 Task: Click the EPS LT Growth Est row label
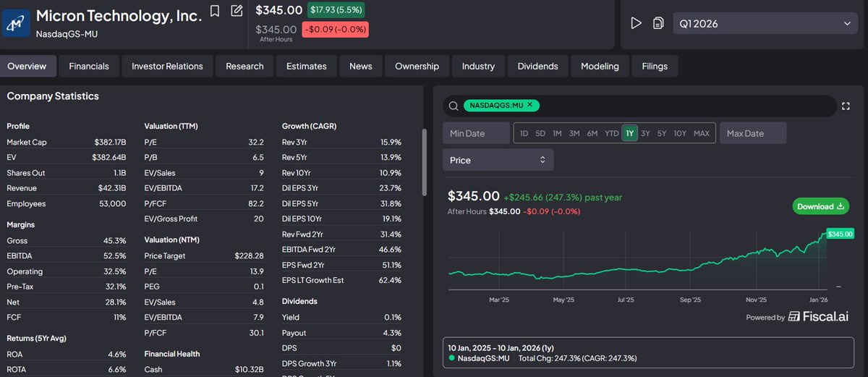[312, 279]
